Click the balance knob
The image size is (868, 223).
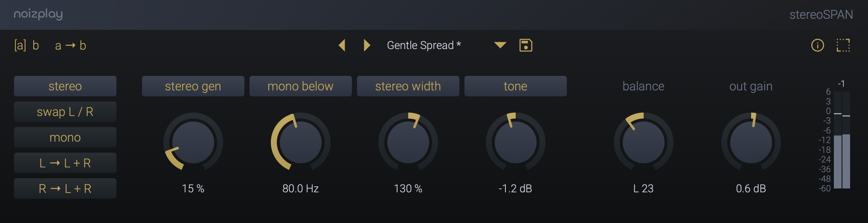point(644,142)
